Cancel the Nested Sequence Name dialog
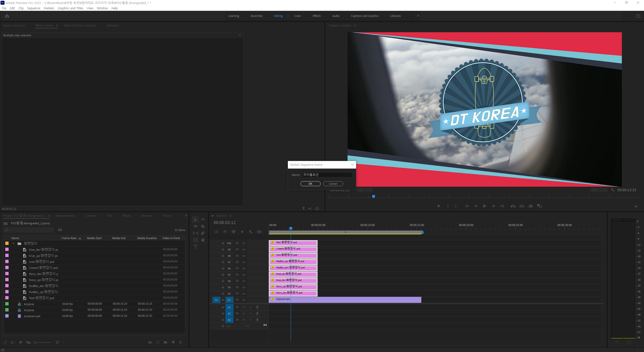644x352 pixels. click(x=333, y=184)
